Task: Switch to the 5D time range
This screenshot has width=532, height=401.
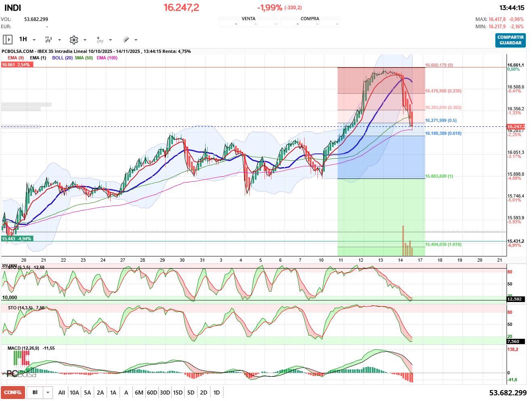Action: point(191,393)
